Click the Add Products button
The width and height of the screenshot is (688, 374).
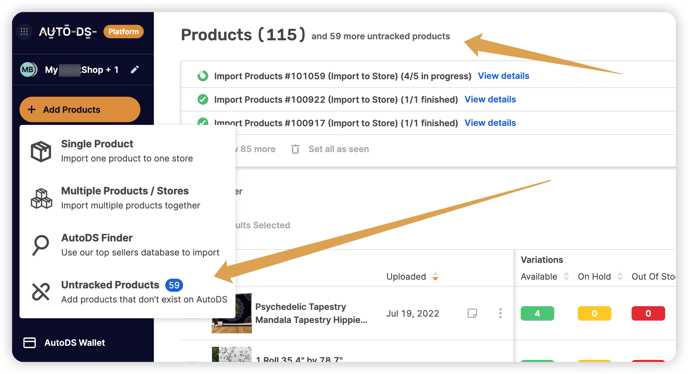[80, 109]
